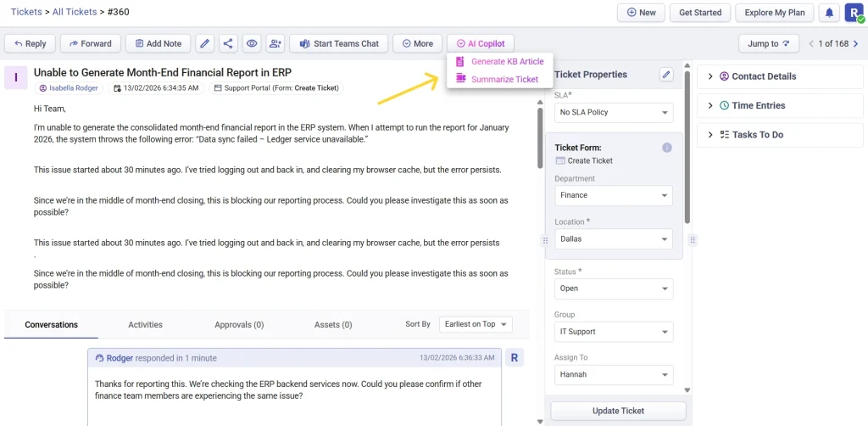Switch to Activities tab

[145, 325]
